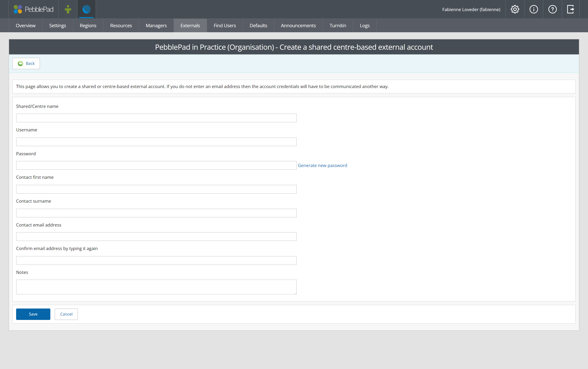Switch to the Defaults tab
Screen dimensions: 588x369
(x=258, y=26)
